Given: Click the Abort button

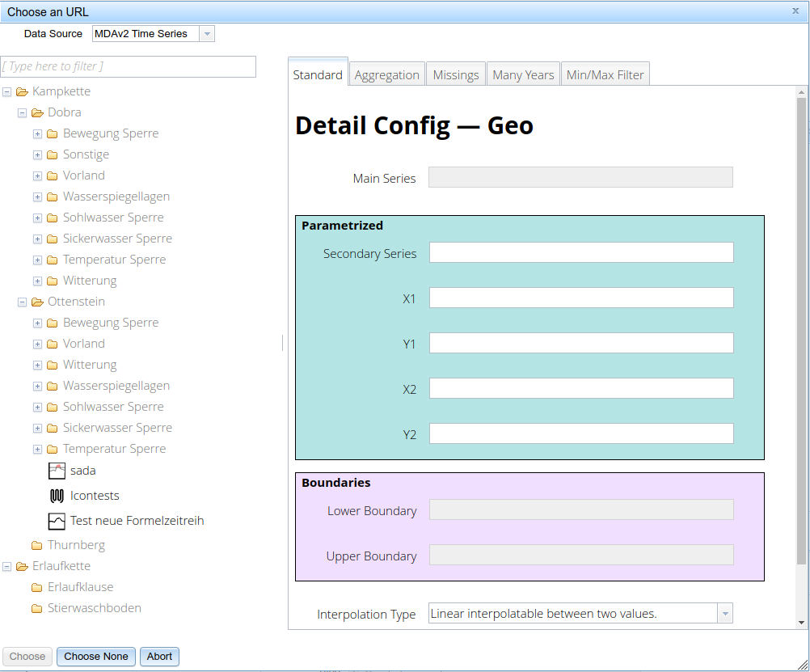Looking at the screenshot, I should click(x=158, y=656).
